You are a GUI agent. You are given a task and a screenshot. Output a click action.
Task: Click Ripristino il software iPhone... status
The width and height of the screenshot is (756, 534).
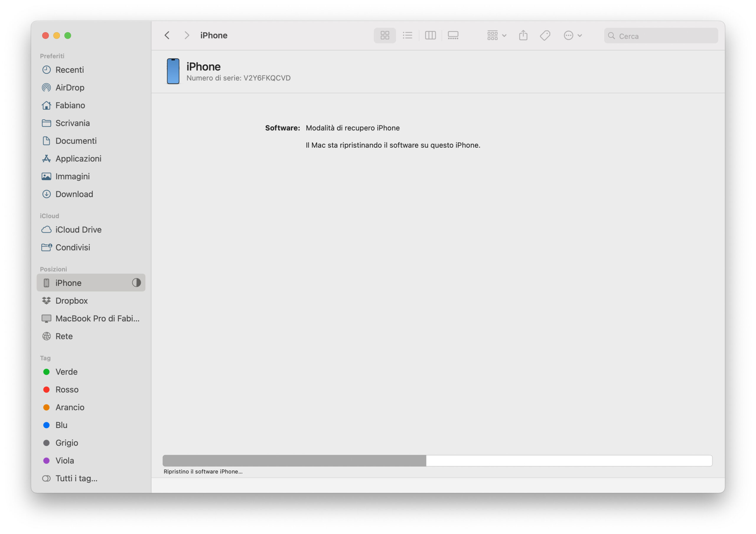[x=203, y=472]
